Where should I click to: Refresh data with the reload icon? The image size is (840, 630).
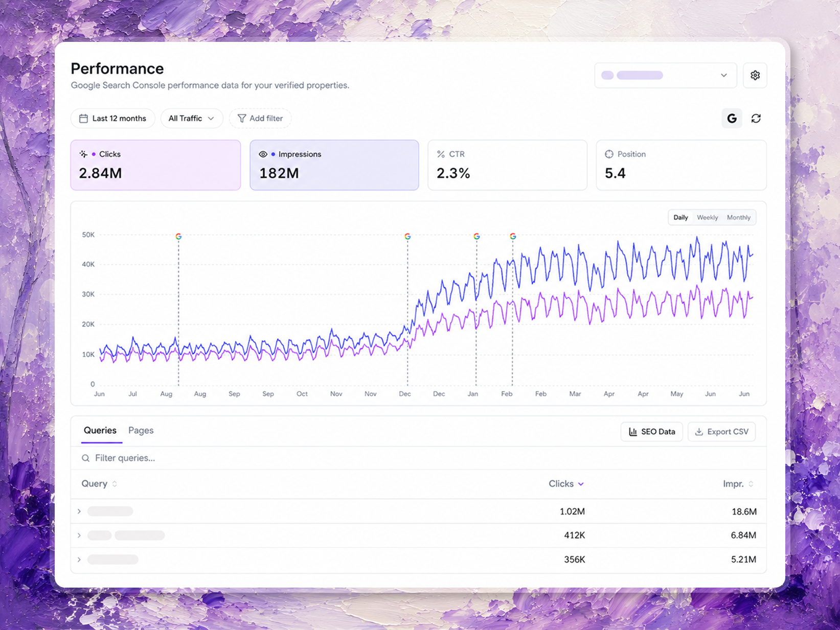pyautogui.click(x=756, y=119)
